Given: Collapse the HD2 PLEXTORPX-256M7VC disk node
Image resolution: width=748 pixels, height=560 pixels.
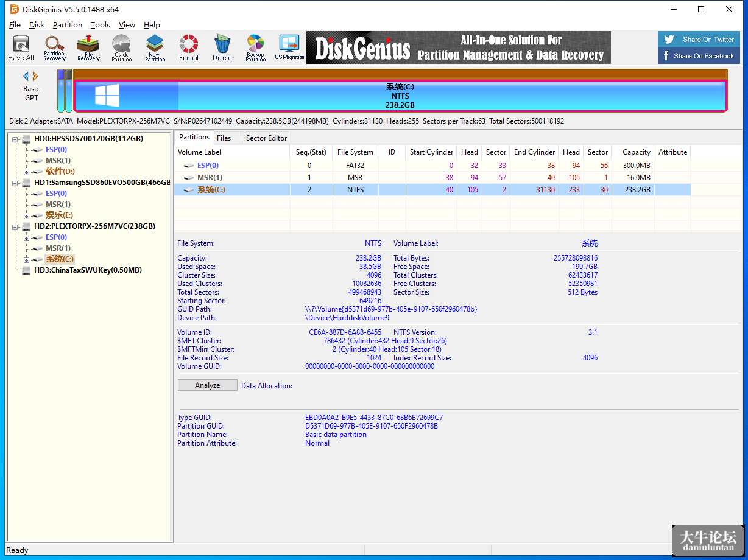Looking at the screenshot, I should [15, 226].
